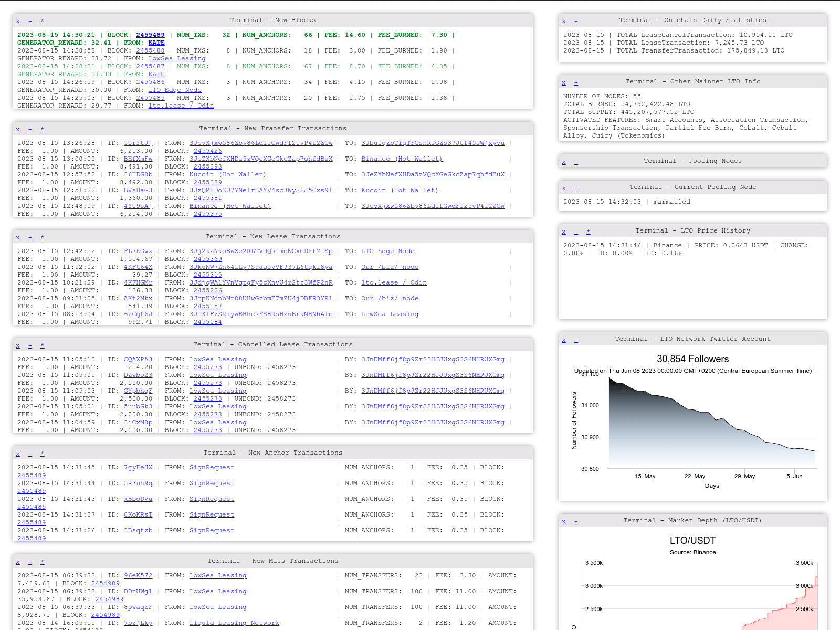Collapse the On-chain Daily Statistics panel
Screen dimensions: 840x630
point(576,22)
